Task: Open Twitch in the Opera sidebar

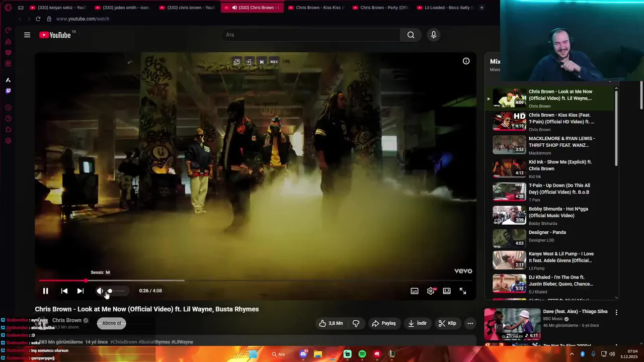Action: pos(8,91)
